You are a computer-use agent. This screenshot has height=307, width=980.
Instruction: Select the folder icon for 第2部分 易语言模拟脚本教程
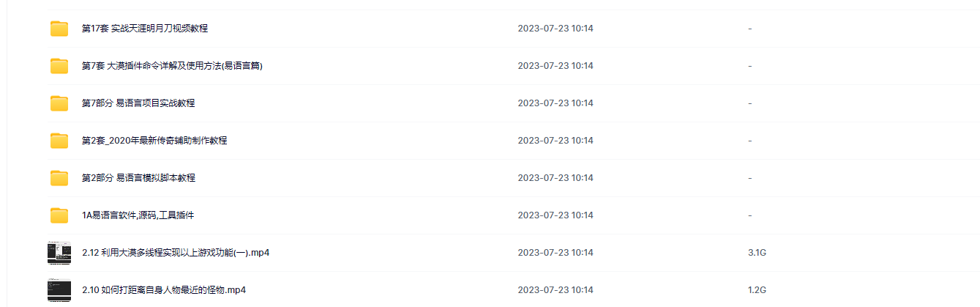[59, 178]
